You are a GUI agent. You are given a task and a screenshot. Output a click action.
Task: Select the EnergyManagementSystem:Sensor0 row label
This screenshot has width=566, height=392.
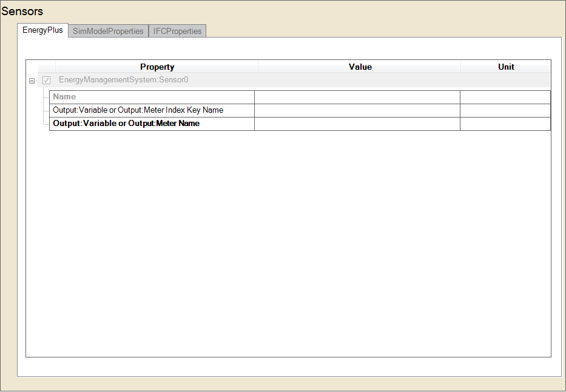(124, 80)
